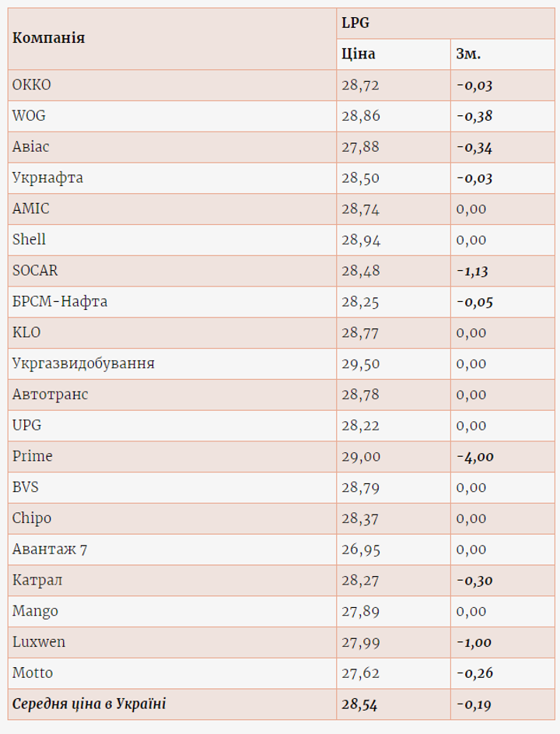Click the Ціна column header
Viewport: 560px width, 734px height.
tap(359, 54)
